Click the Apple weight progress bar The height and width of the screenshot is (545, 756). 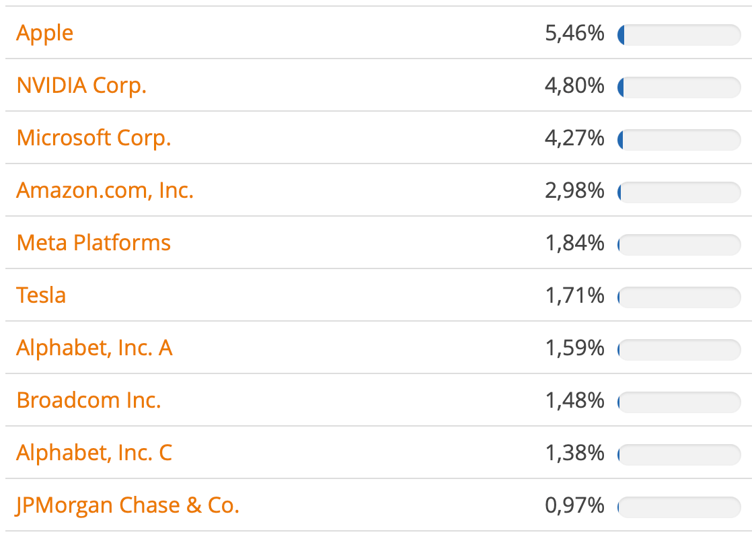679,34
